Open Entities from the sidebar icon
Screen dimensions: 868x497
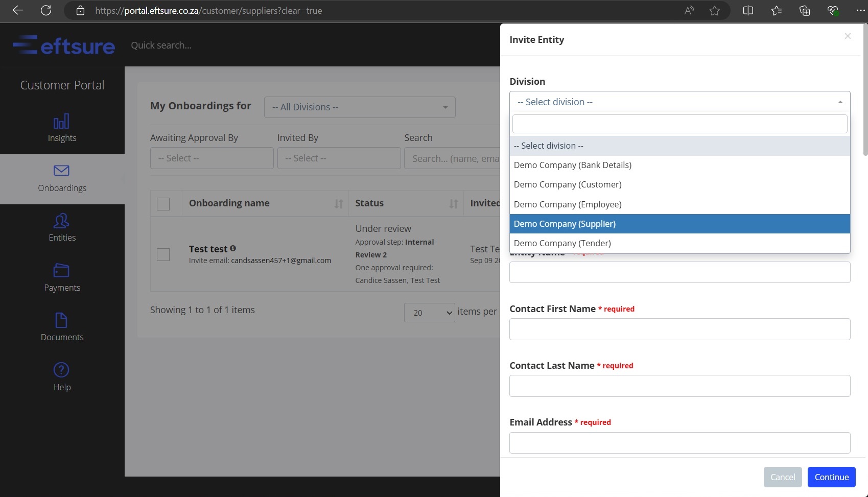click(x=61, y=221)
